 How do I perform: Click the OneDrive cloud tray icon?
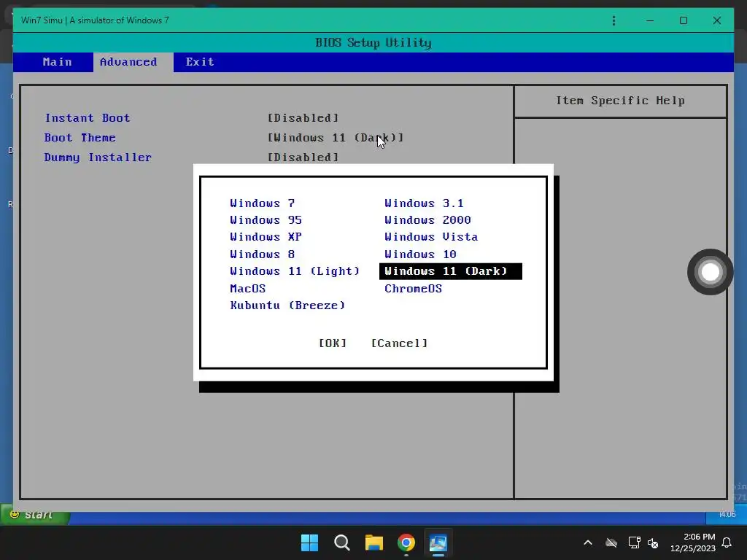(x=611, y=542)
